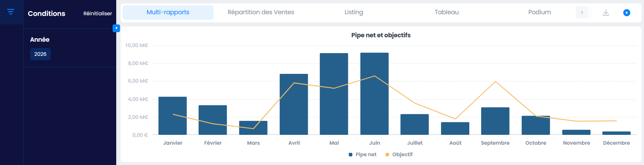644x165 pixels.
Task: Click Objectif line peak at Septembre
Action: click(495, 81)
